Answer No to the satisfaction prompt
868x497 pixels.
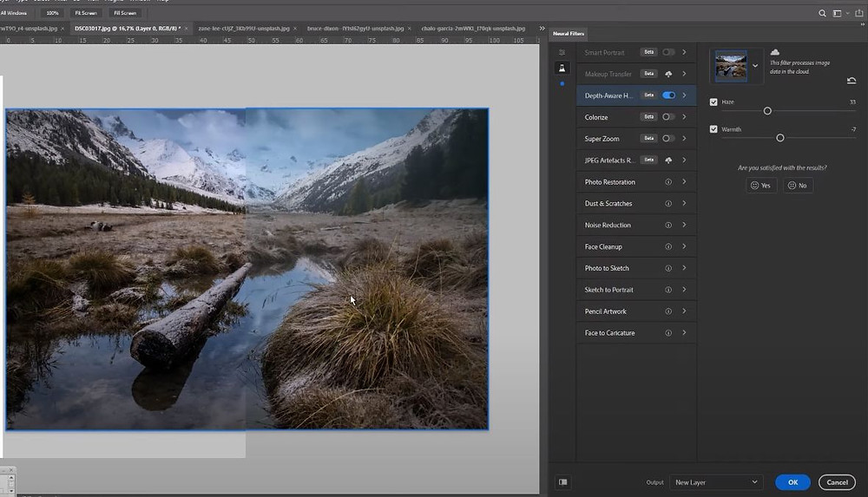[798, 186]
